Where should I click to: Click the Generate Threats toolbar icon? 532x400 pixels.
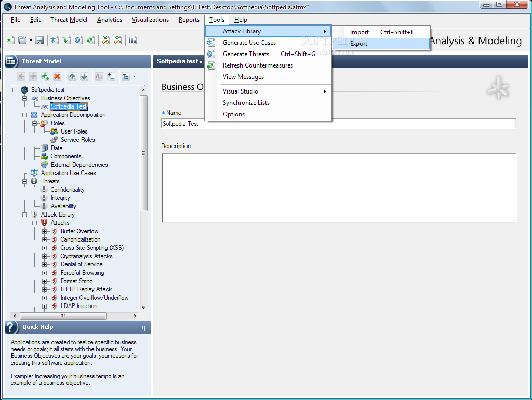(x=78, y=41)
